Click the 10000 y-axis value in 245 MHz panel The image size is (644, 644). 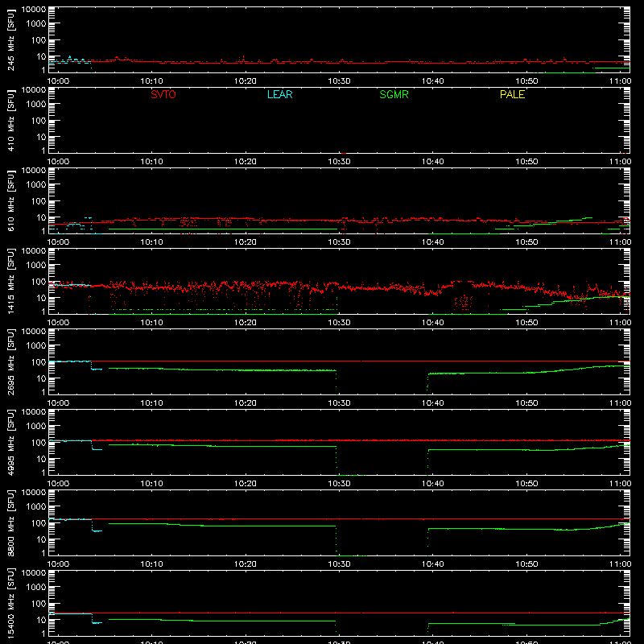(34, 10)
